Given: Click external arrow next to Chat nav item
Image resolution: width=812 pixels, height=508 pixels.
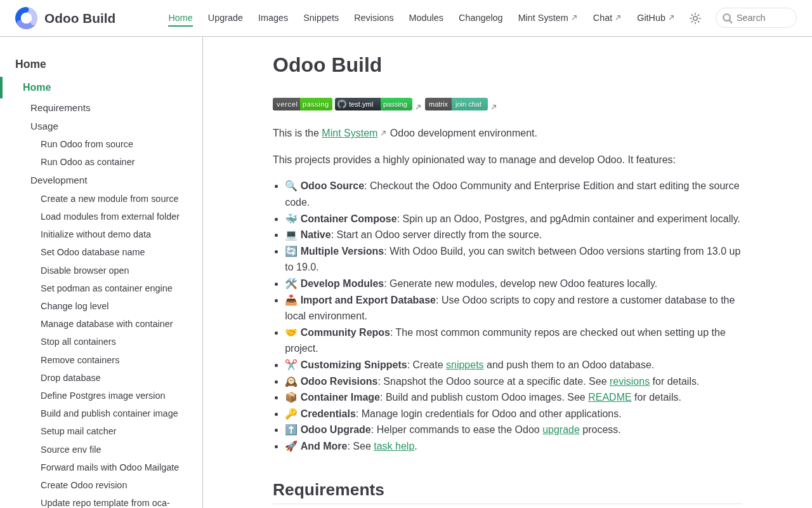Looking at the screenshot, I should pos(618,18).
